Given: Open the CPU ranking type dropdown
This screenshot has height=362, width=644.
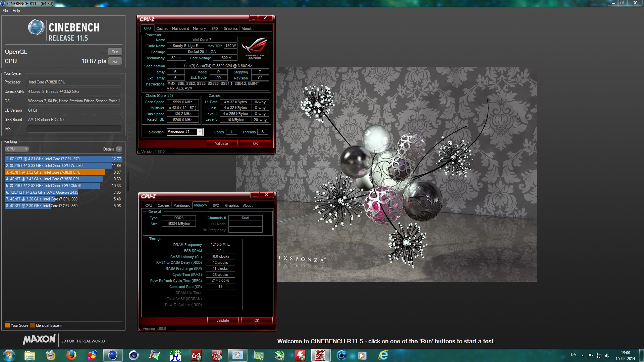Looking at the screenshot, I should click(17, 149).
